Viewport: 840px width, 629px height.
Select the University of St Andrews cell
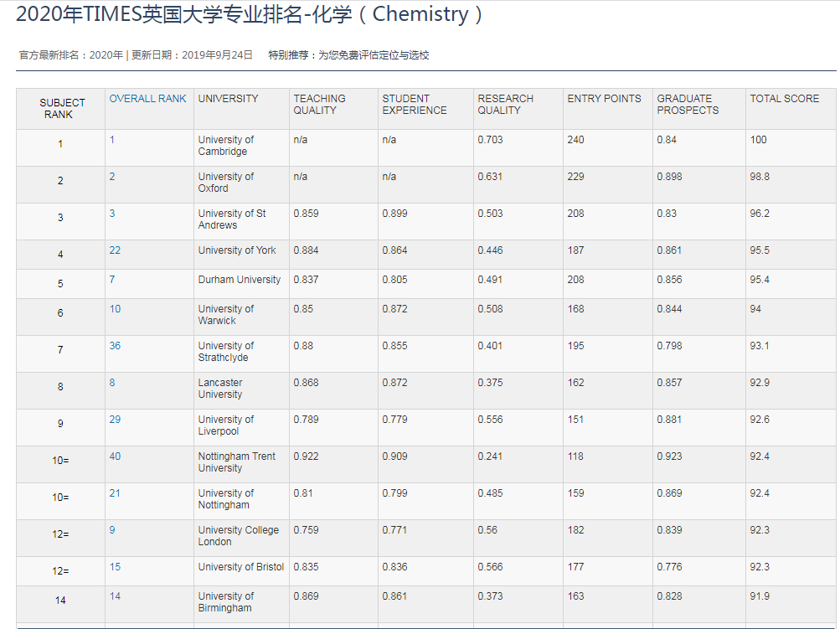[241, 221]
